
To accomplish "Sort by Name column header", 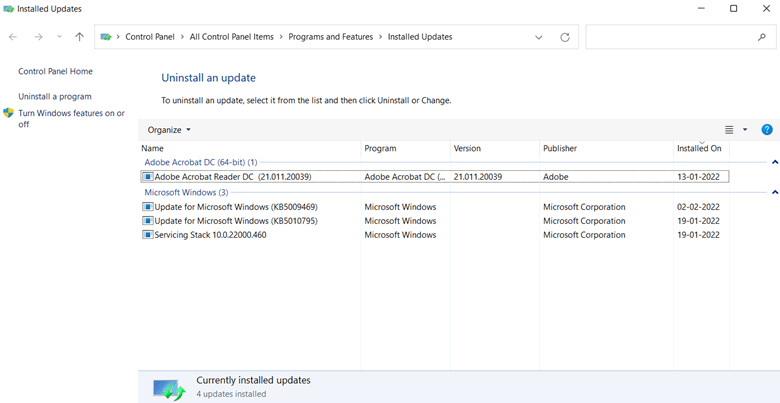I will tap(249, 148).
